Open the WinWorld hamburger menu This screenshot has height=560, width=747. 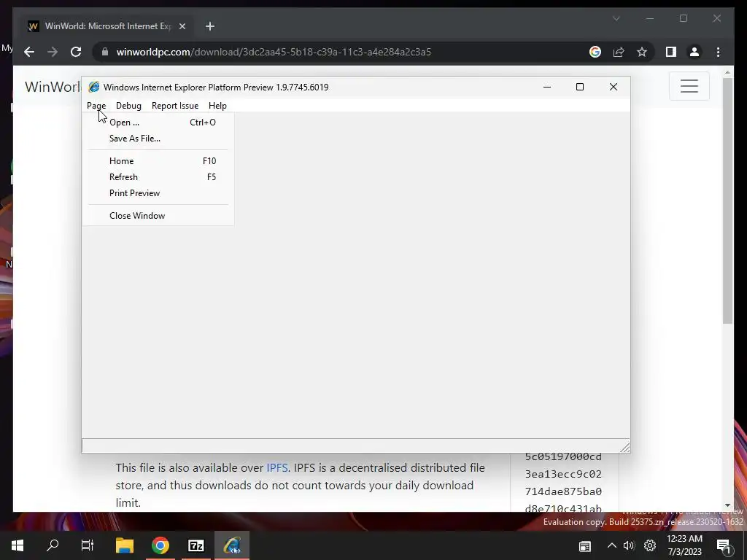click(689, 86)
